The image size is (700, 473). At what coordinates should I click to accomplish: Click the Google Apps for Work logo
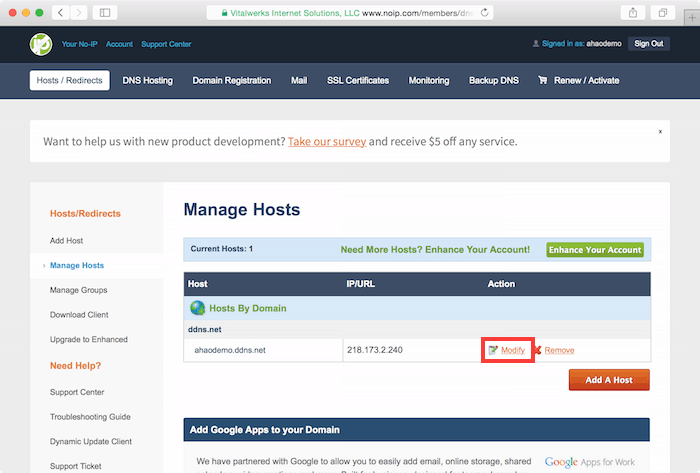[589, 462]
